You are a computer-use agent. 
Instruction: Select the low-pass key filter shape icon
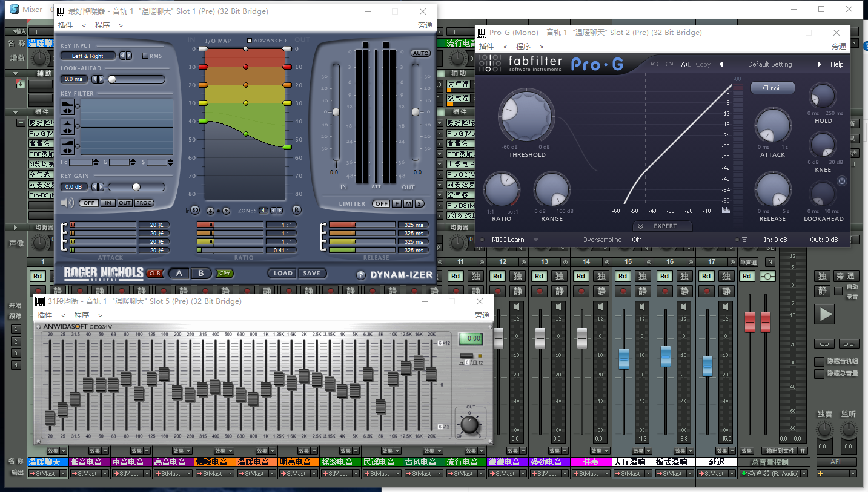click(x=67, y=108)
